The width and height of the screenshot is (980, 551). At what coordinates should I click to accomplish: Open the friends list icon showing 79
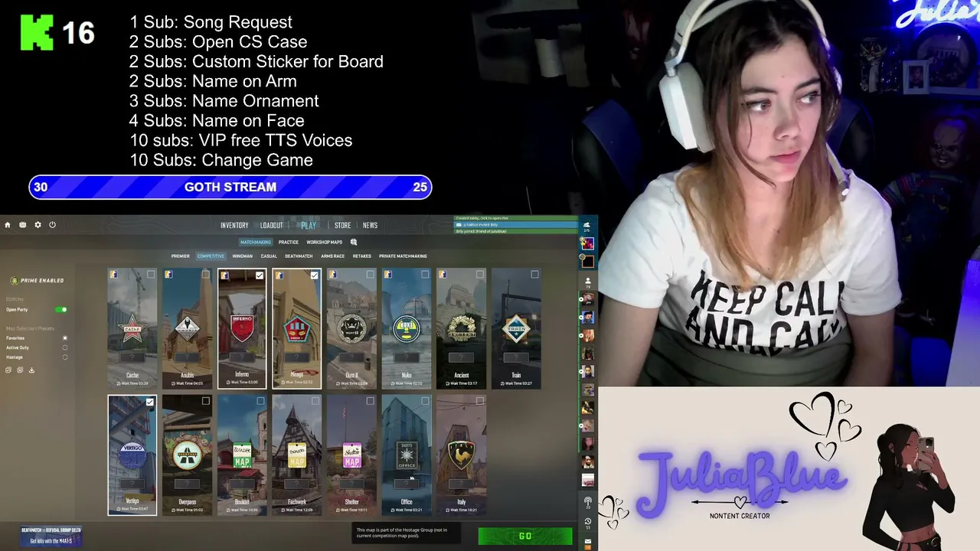click(587, 283)
